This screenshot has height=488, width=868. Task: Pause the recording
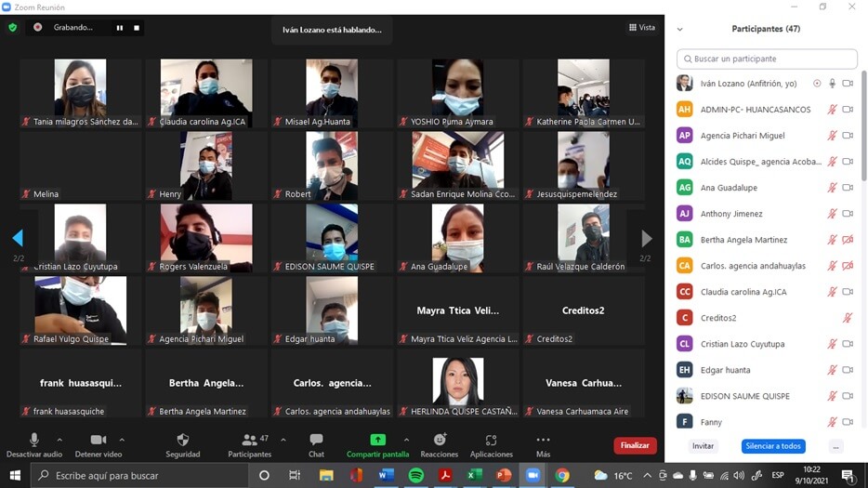[x=119, y=28]
